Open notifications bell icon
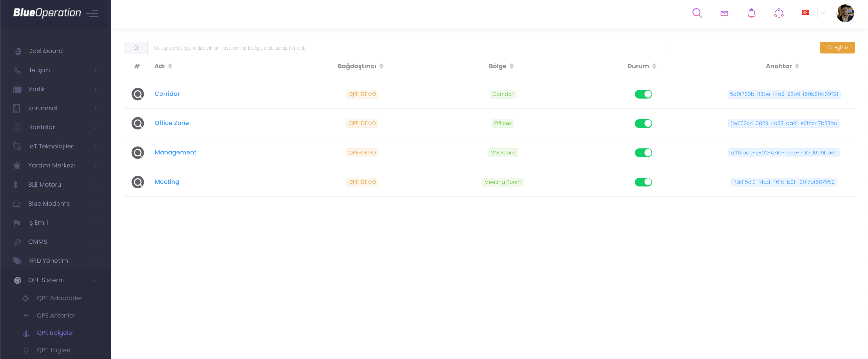Viewport: 868px width, 359px height. coord(751,13)
